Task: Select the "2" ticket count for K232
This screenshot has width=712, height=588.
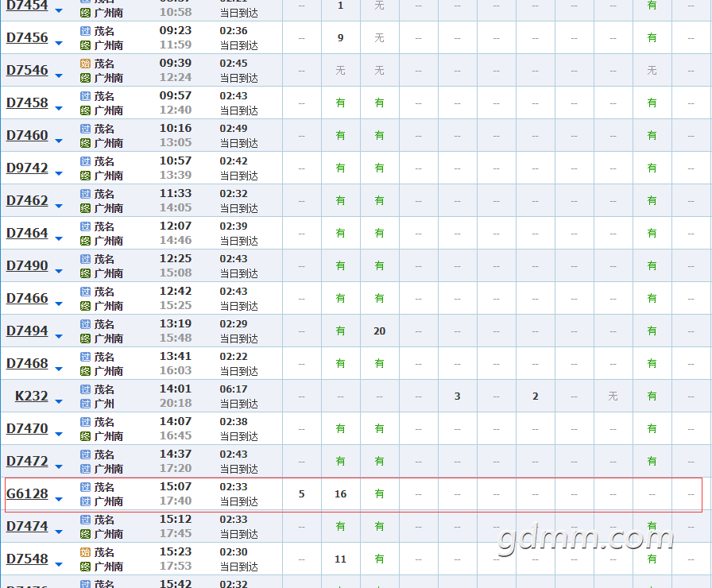Action: 536,397
